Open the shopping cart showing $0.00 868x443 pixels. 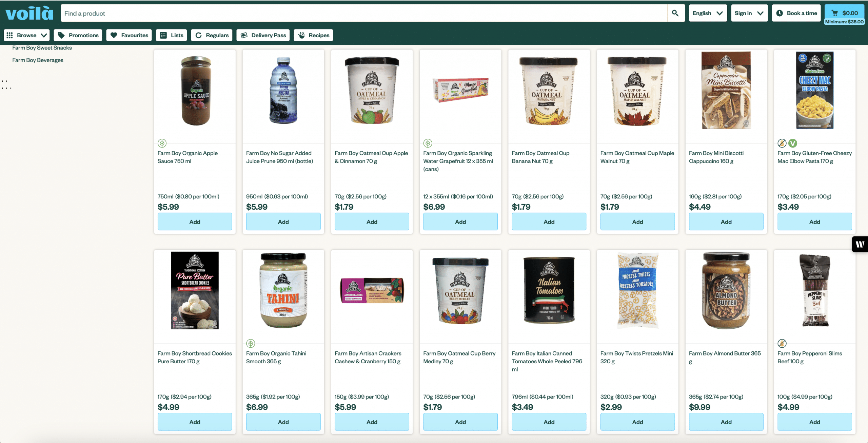844,13
